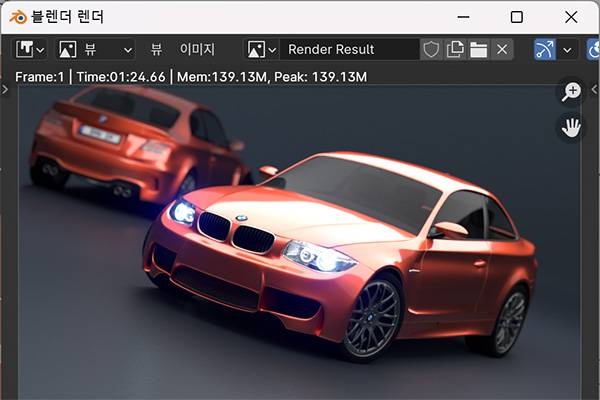
Task: Toggle fake user shield for Render Result
Action: (x=432, y=49)
